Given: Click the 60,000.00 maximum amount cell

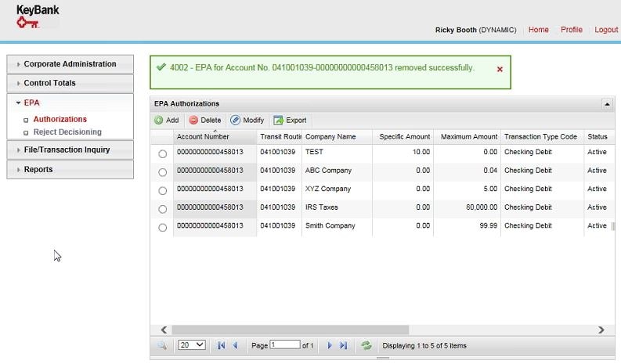Looking at the screenshot, I should 468,207.
